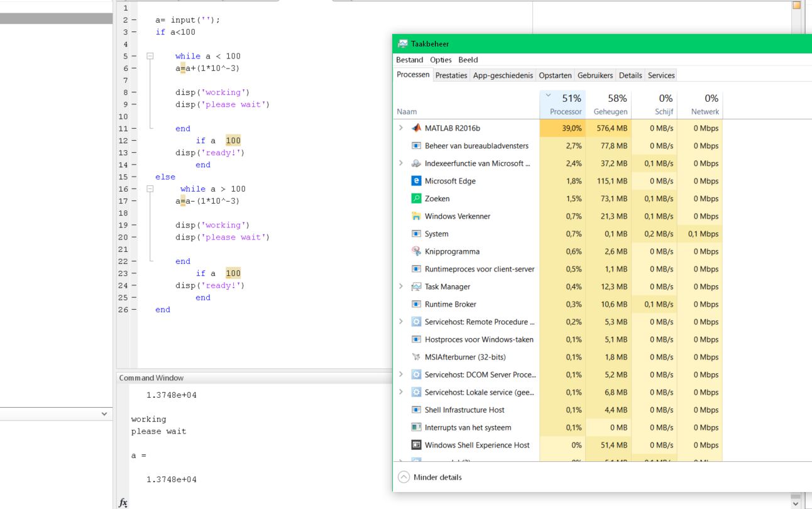The height and width of the screenshot is (509, 812).
Task: Expand Servicehost: Remote Procedure group
Action: point(401,322)
